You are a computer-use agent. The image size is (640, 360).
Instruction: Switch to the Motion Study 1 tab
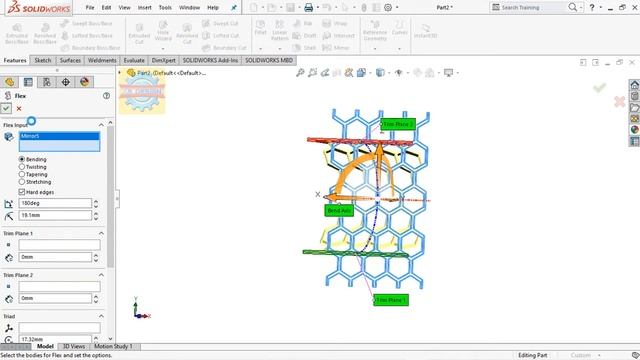click(113, 347)
